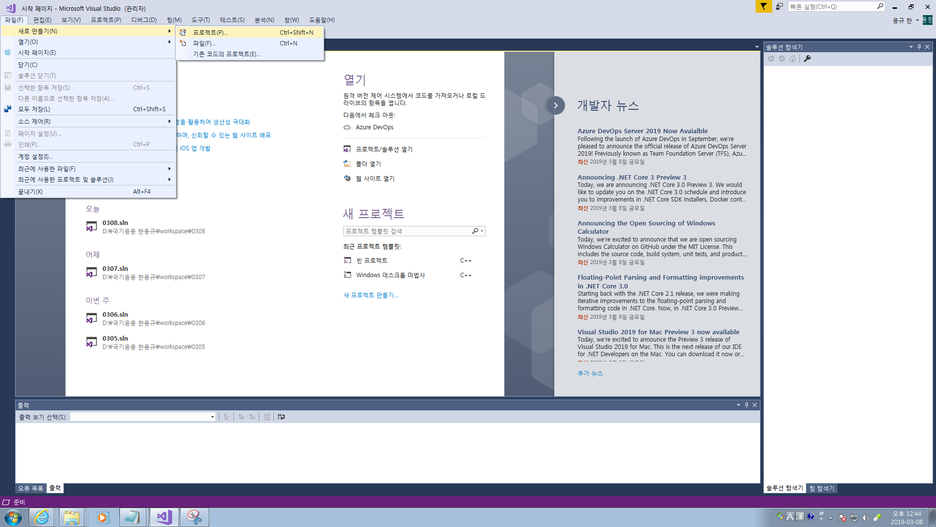The height and width of the screenshot is (527, 936).
Task: Pin the Solution Explorer panel
Action: (x=919, y=47)
